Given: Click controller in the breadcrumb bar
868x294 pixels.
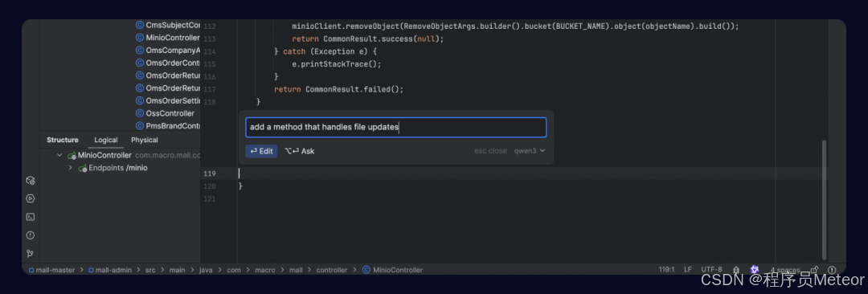Looking at the screenshot, I should point(332,270).
